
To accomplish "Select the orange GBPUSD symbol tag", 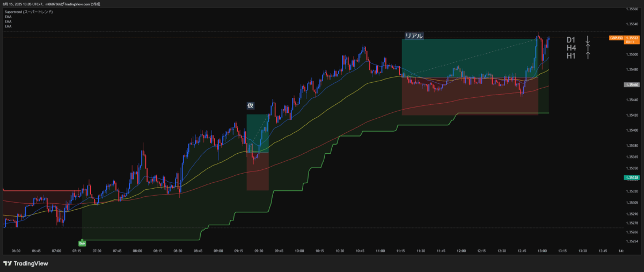I will 616,38.
